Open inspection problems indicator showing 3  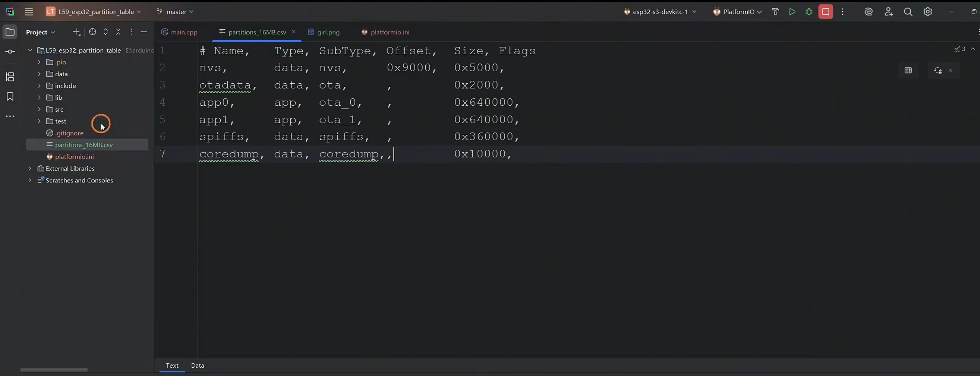(x=959, y=49)
